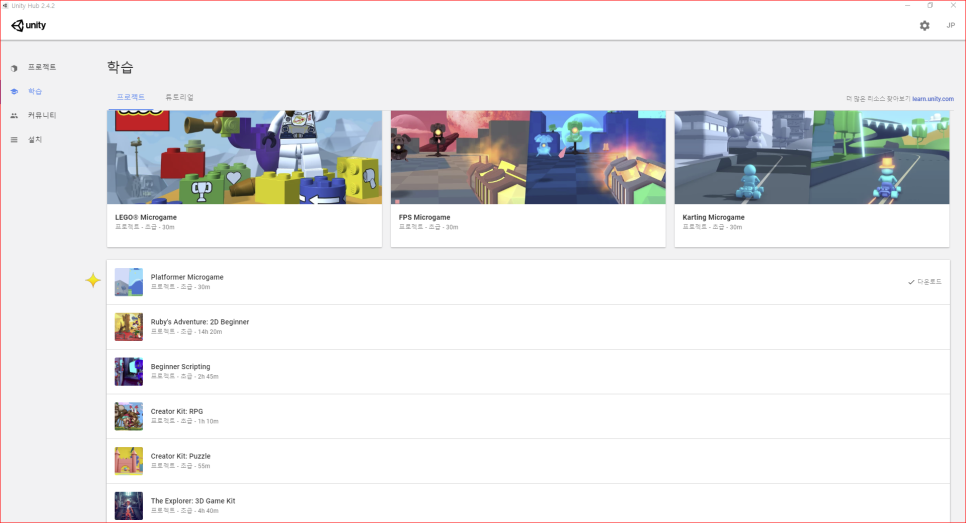Go to 프로젝트 in sidebar
This screenshot has width=966, height=523.
42,67
